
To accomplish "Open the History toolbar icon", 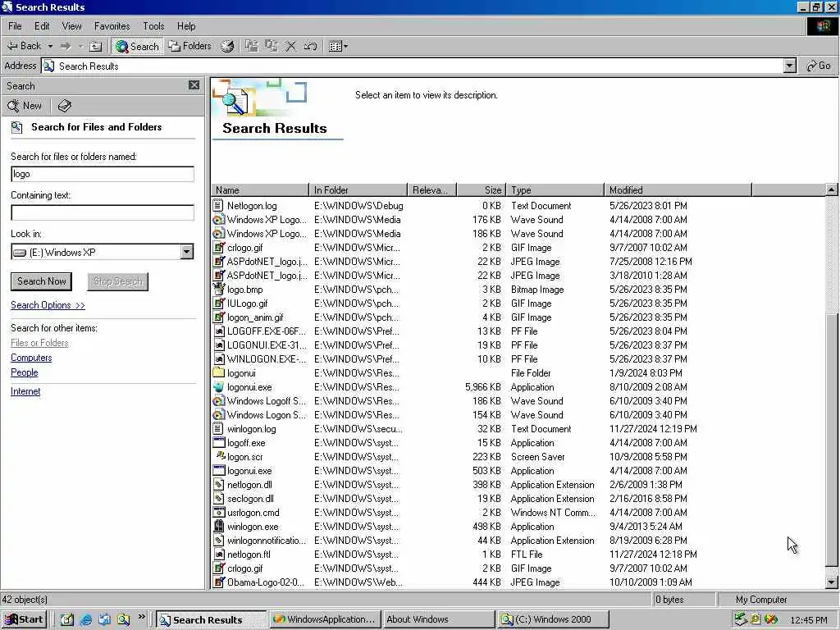I will 228,46.
